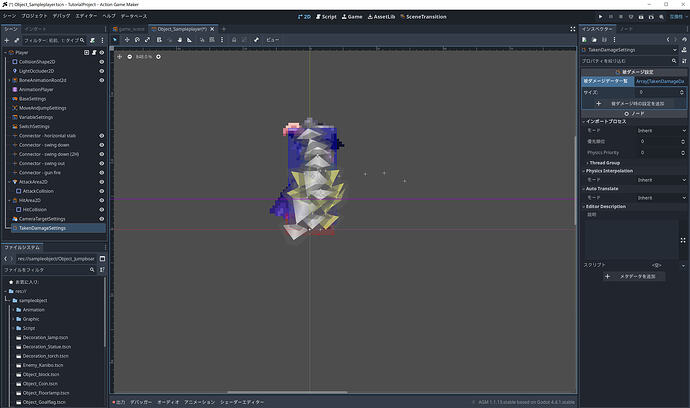Open the ビュー view menu button
This screenshot has width=690, height=408.
(272, 40)
